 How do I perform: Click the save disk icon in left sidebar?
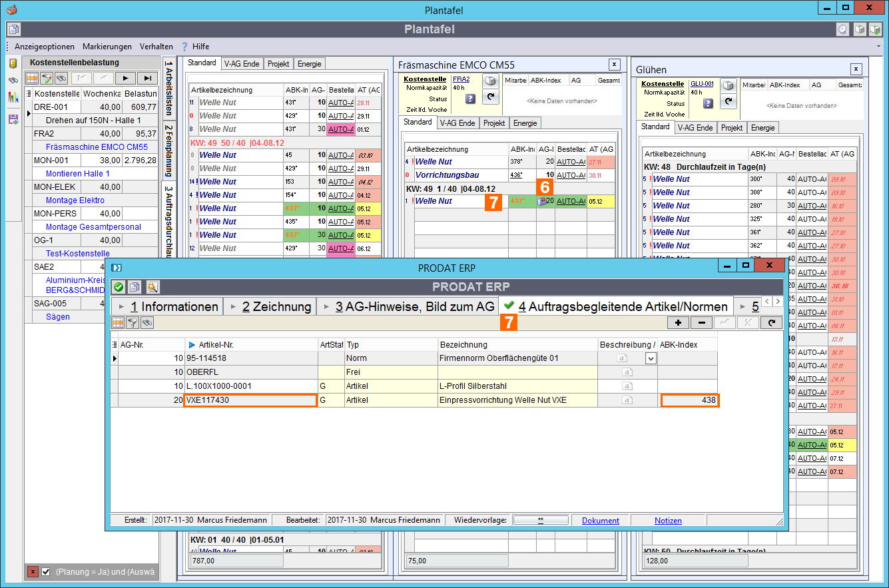[13, 119]
